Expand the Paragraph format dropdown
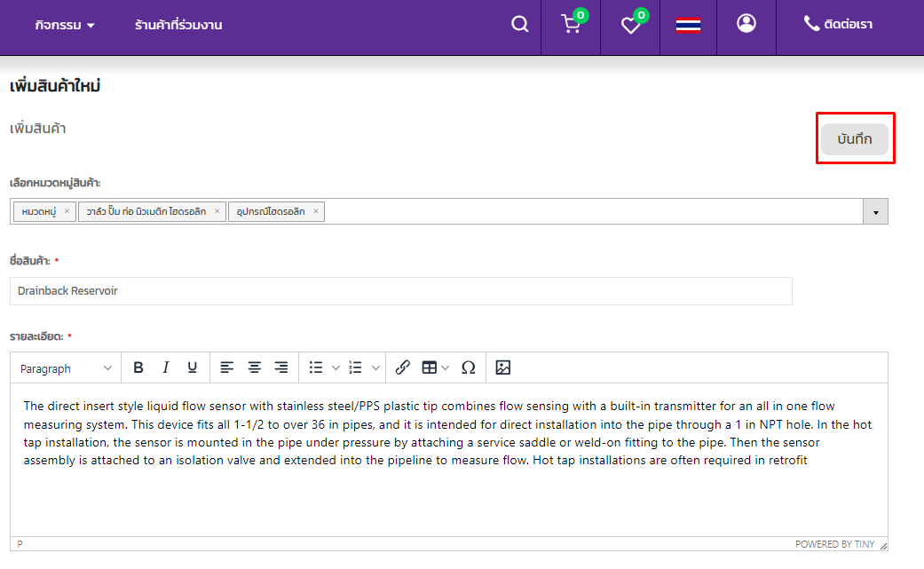 (x=67, y=367)
